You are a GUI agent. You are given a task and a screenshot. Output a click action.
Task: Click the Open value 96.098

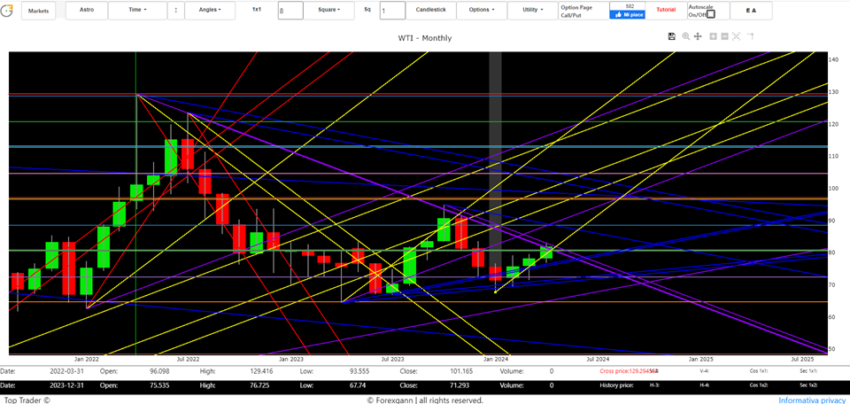[159, 371]
